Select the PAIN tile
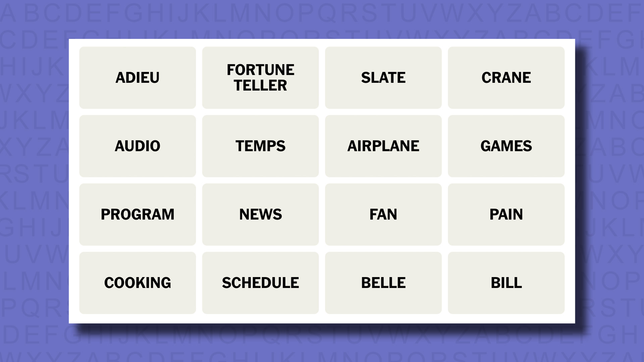Screen dimensions: 644x362 tap(506, 214)
